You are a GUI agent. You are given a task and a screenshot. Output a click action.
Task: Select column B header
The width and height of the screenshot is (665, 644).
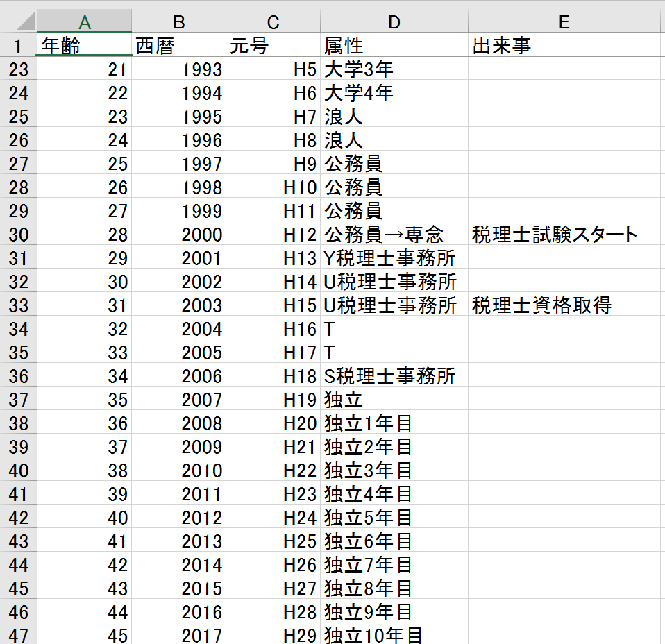[x=178, y=22]
